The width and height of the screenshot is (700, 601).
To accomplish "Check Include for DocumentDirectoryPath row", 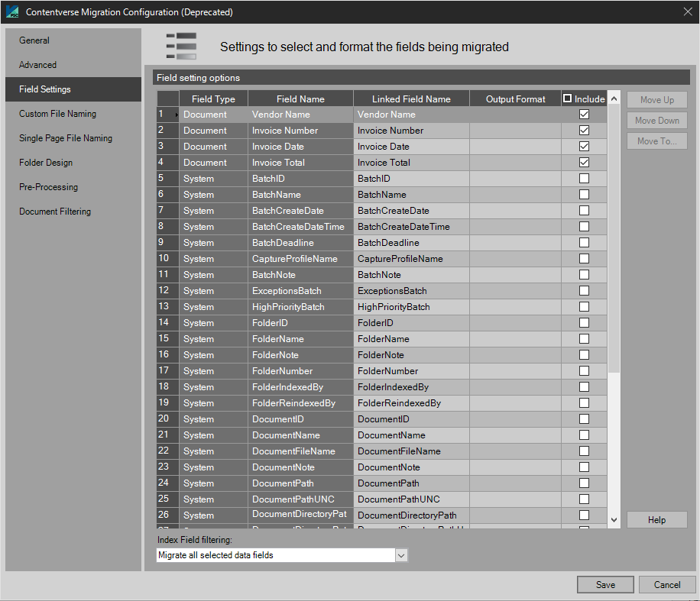I will click(x=584, y=515).
